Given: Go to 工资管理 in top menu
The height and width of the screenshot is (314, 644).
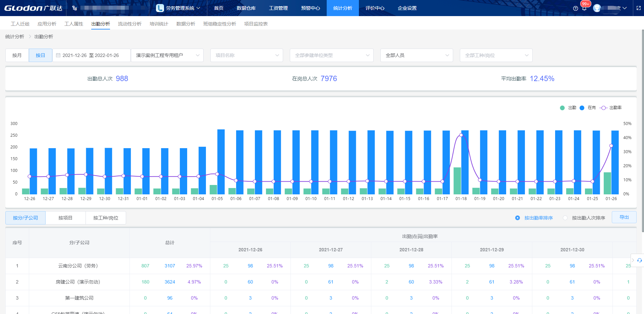Looking at the screenshot, I should click(278, 8).
